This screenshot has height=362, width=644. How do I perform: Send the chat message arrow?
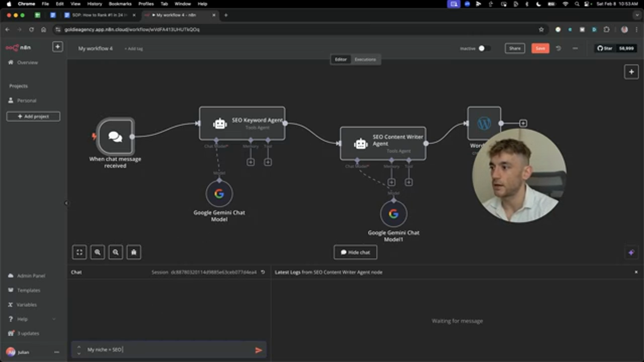pos(259,350)
